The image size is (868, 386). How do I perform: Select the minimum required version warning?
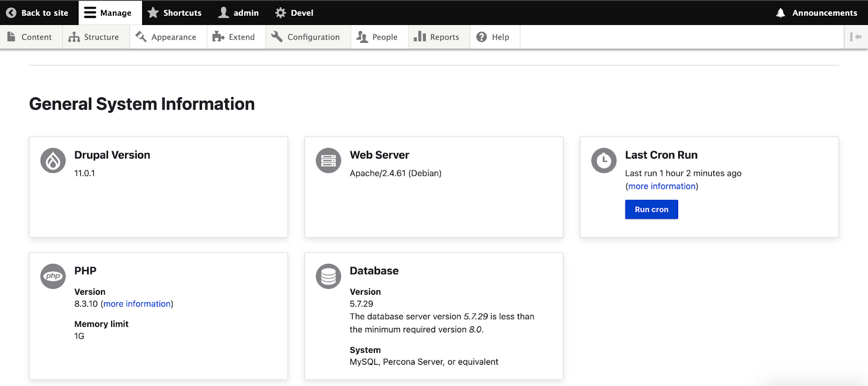(x=442, y=323)
